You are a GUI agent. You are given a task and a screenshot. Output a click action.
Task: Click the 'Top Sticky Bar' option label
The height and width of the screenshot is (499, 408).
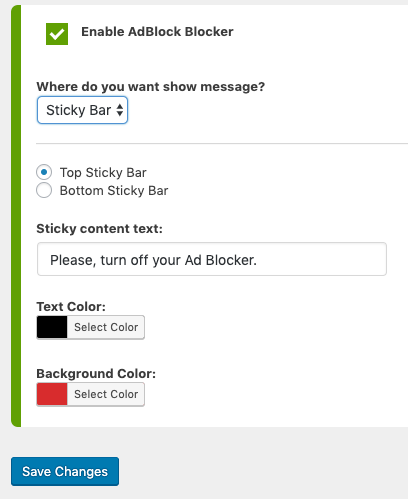tap(103, 173)
